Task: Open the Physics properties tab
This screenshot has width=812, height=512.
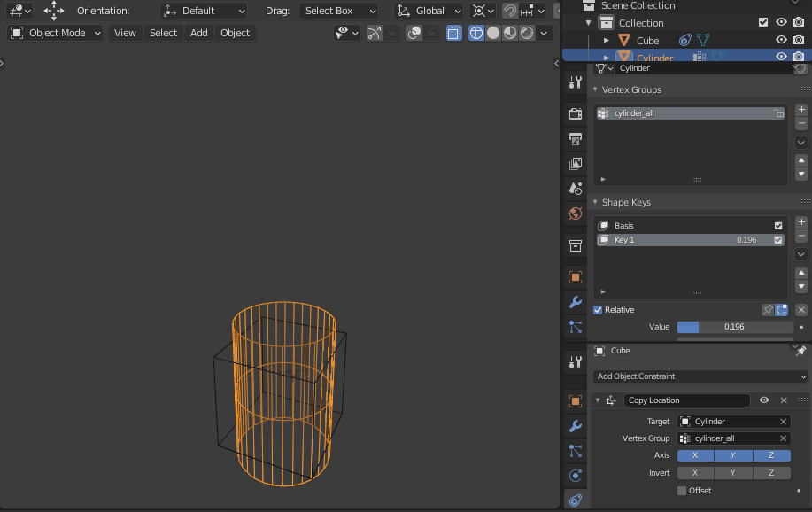Action: click(575, 476)
